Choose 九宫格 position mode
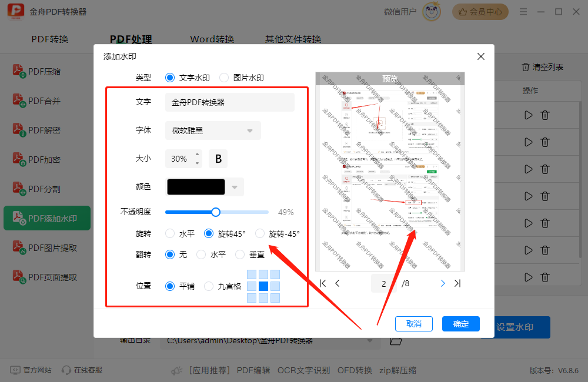588x382 pixels. [x=223, y=286]
